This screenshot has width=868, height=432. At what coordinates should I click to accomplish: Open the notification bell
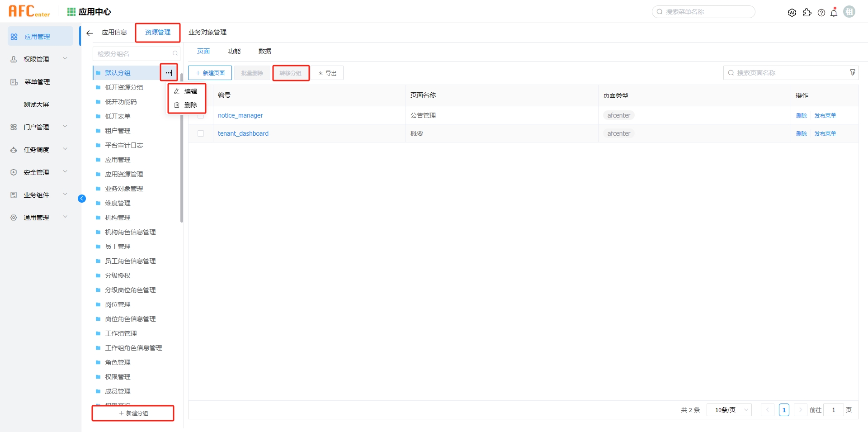point(834,13)
